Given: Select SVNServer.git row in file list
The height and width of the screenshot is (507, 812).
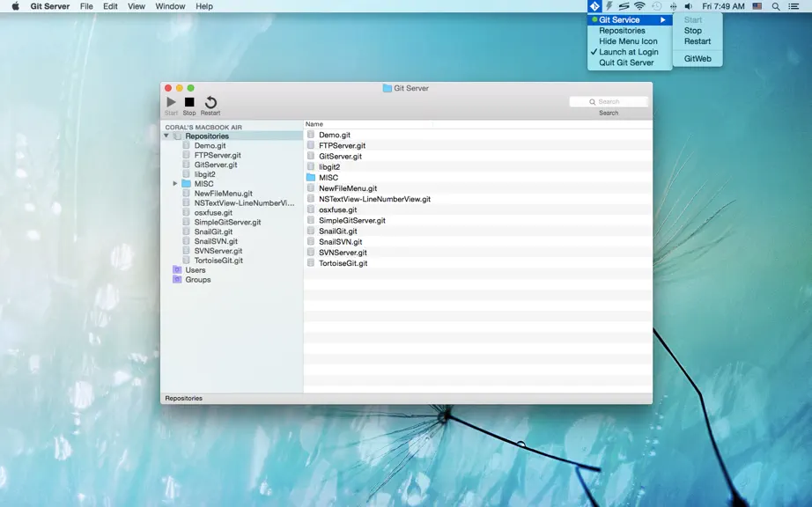Looking at the screenshot, I should [x=477, y=253].
